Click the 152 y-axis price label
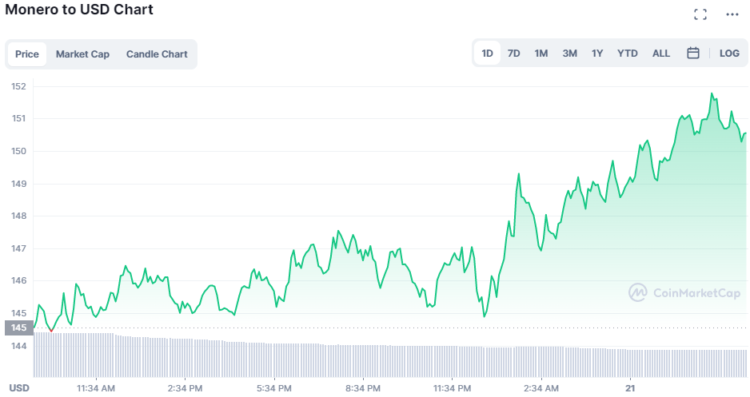The image size is (750, 397). coord(19,87)
